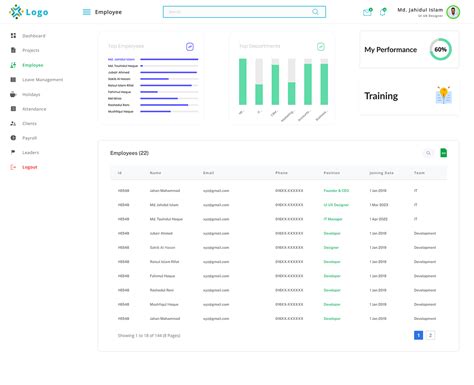The height and width of the screenshot is (385, 474).
Task: Sort by the Joining Date column header
Action: [381, 173]
